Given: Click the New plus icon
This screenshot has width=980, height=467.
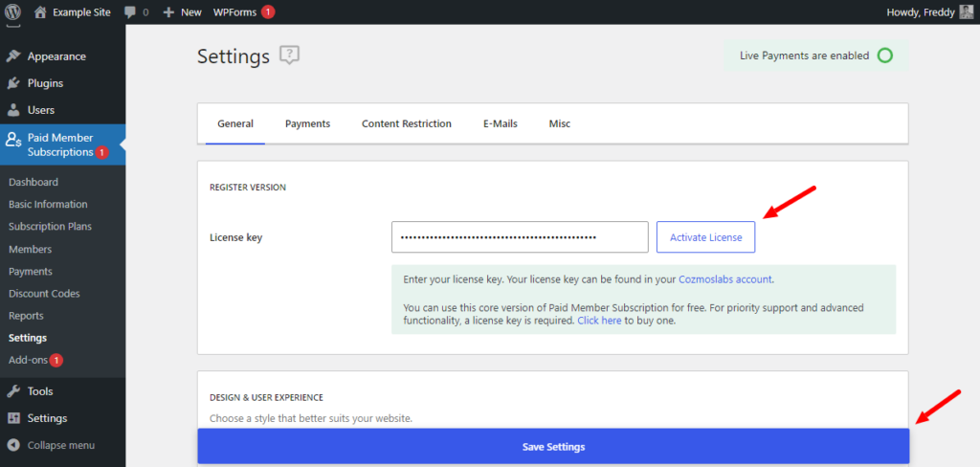Looking at the screenshot, I should [x=168, y=11].
